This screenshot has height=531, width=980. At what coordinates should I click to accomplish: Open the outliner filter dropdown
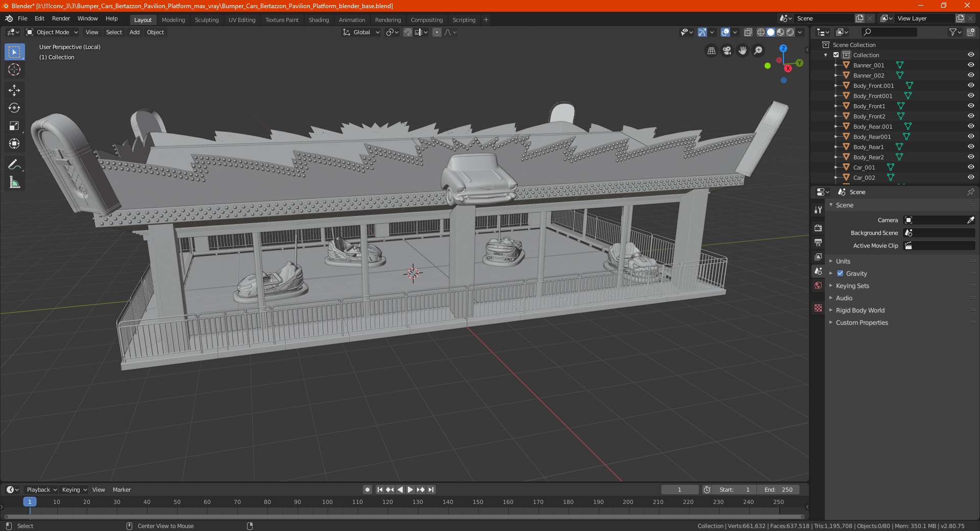(x=955, y=32)
